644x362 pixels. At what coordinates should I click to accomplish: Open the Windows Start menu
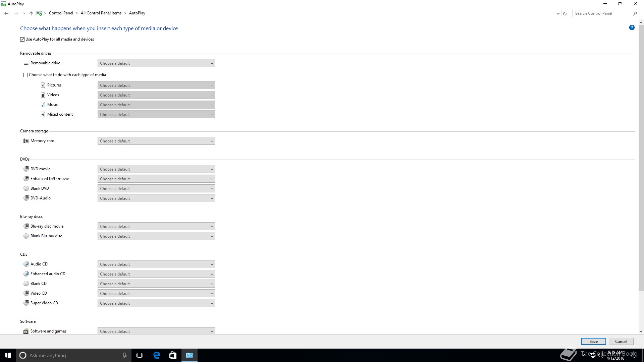(8, 355)
